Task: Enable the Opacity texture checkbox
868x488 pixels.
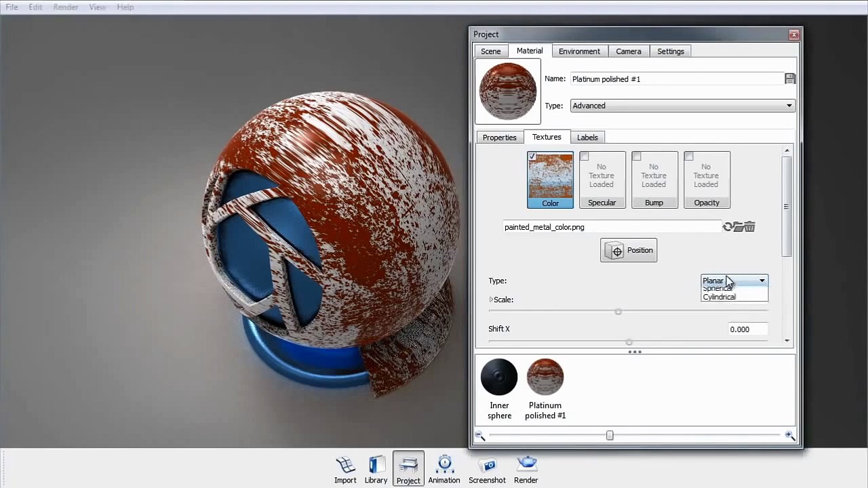Action: (688, 157)
